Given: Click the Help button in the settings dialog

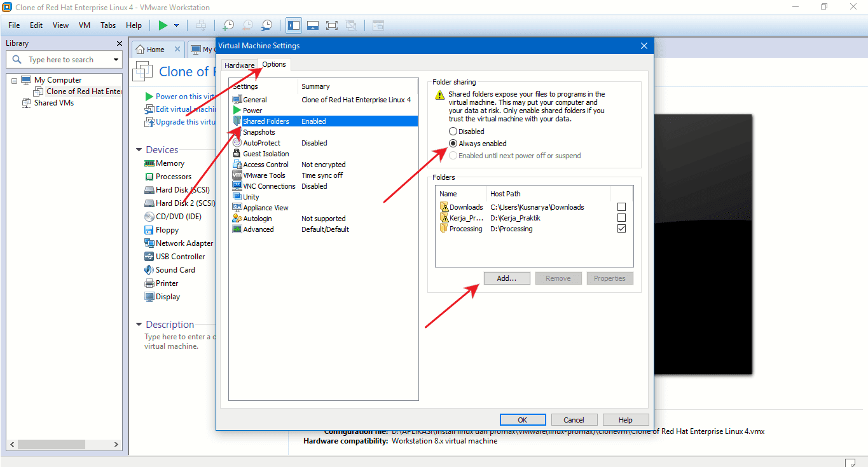Looking at the screenshot, I should point(625,419).
